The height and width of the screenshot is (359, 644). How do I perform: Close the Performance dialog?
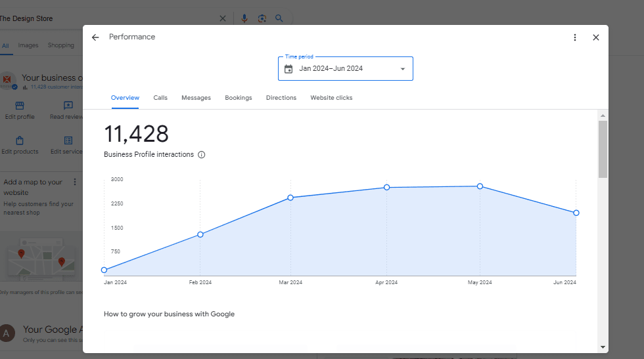(x=596, y=37)
